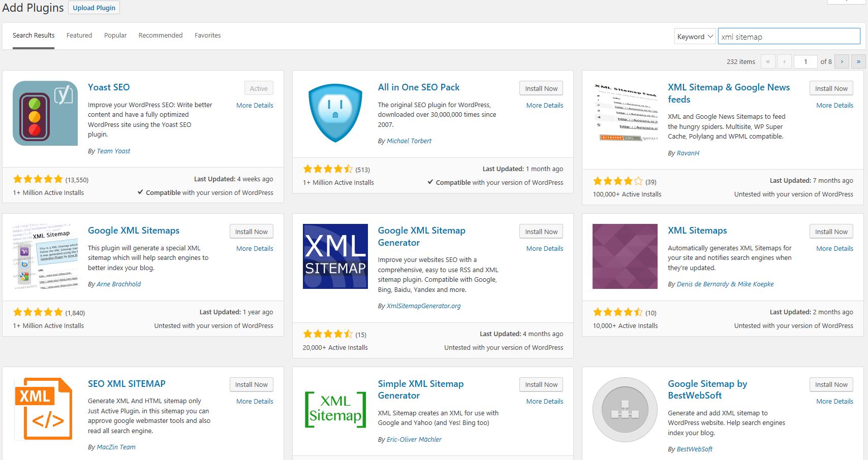Install Google Sitemap by BestWebSoft

831,384
